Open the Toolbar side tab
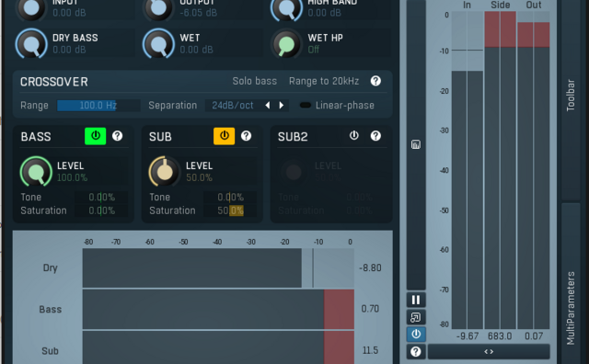The image size is (589, 364). [x=571, y=96]
